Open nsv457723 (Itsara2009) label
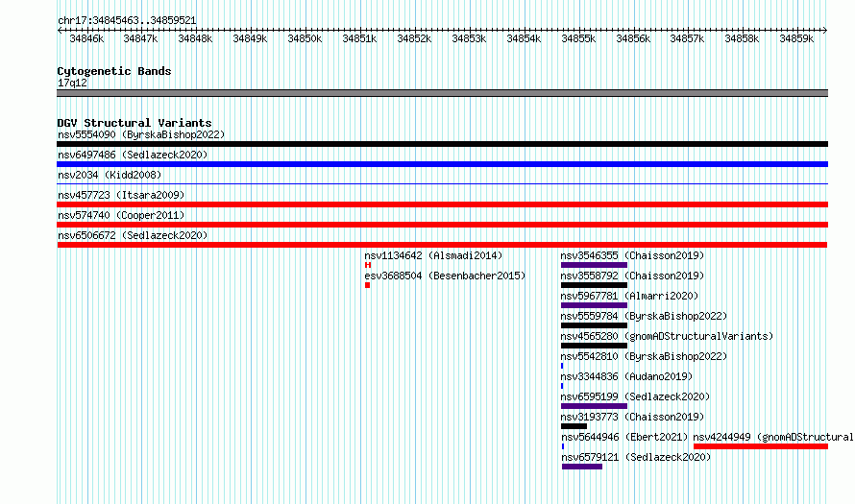The height and width of the screenshot is (504, 855). [x=121, y=195]
